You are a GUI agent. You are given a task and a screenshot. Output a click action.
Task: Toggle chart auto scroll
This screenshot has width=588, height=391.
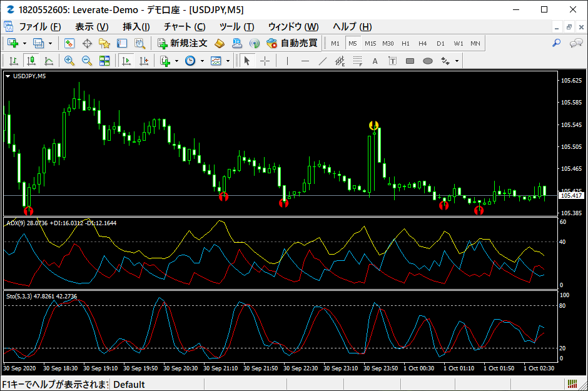(x=126, y=61)
